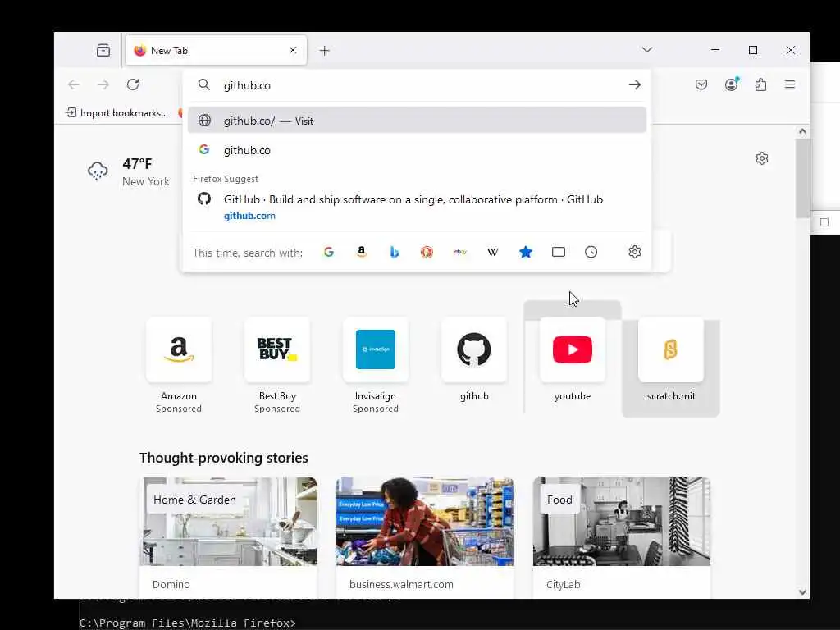The image size is (840, 630).
Task: Click the address bar containing github.co
Action: [x=417, y=85]
